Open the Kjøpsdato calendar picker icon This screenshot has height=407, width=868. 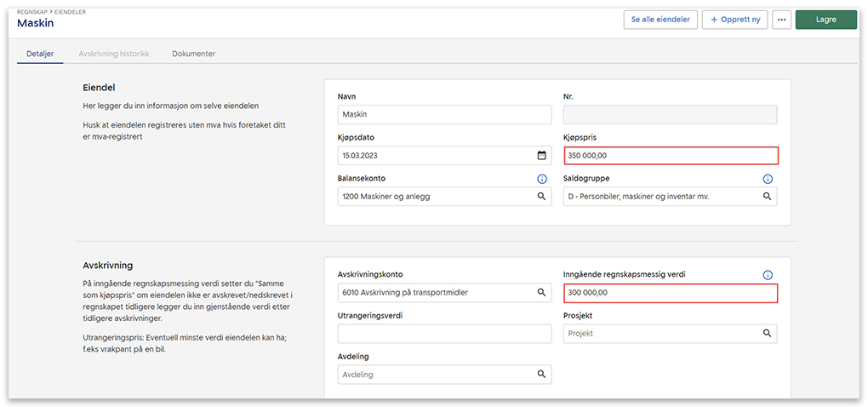point(541,156)
